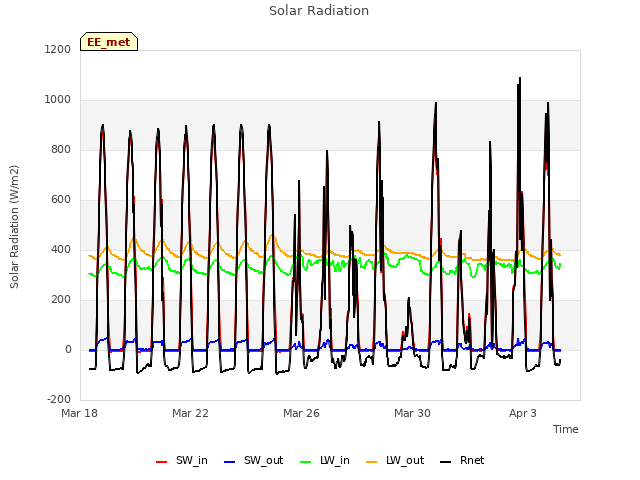
Task: Click the red SW_in legend marker
Action: pyautogui.click(x=162, y=462)
